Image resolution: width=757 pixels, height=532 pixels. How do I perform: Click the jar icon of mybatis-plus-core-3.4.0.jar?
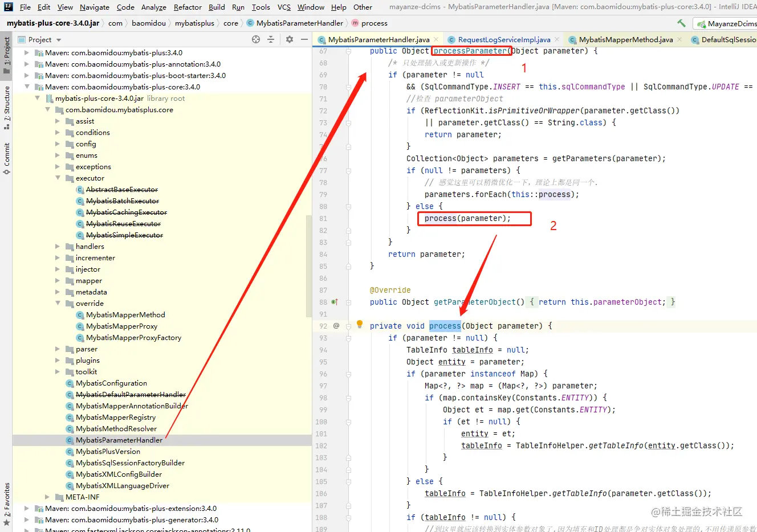coord(49,99)
